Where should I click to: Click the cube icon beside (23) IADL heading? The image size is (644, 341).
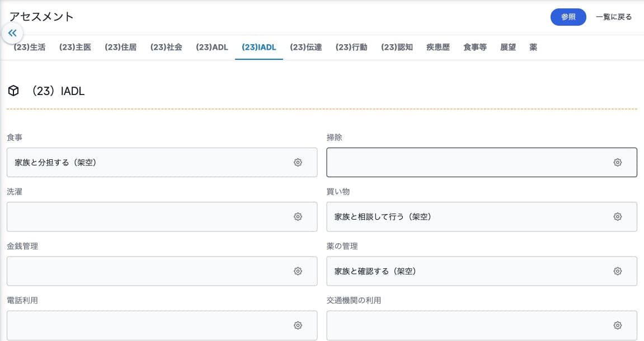pos(13,91)
